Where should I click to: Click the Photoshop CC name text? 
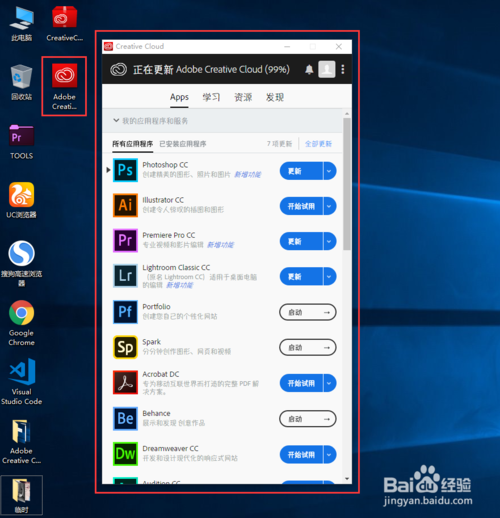pos(165,165)
